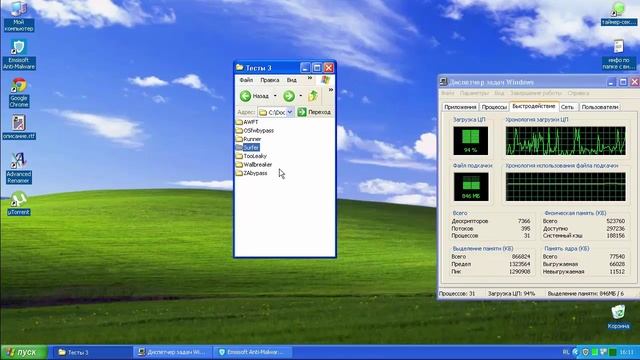
Task: Click the page file usage history graph
Action: [565, 187]
